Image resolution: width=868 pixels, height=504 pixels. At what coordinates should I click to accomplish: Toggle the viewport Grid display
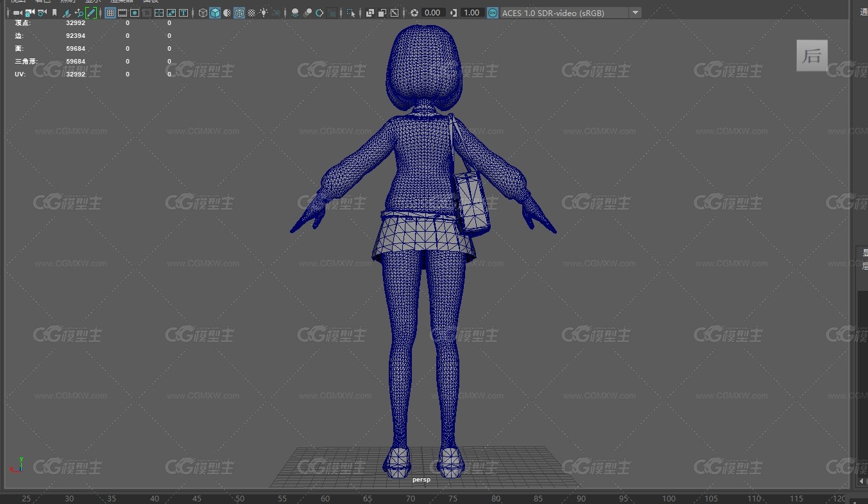110,13
